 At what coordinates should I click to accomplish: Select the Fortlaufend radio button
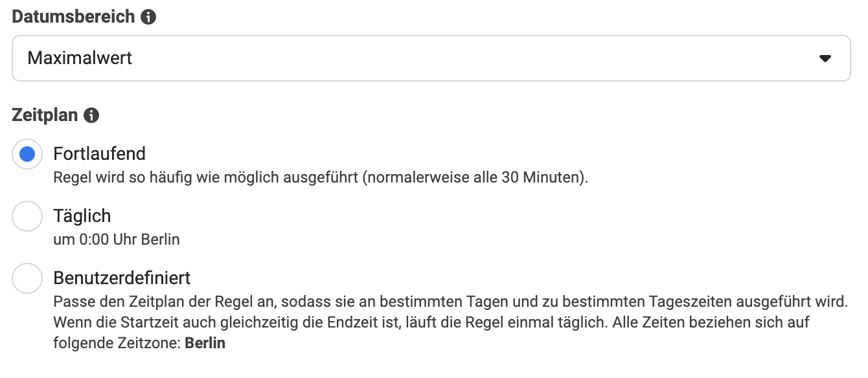[x=27, y=154]
